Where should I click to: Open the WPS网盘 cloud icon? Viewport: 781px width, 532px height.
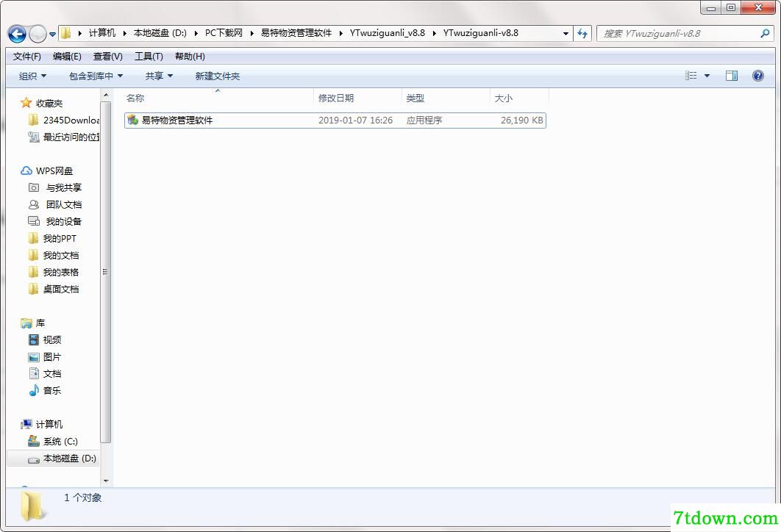26,170
